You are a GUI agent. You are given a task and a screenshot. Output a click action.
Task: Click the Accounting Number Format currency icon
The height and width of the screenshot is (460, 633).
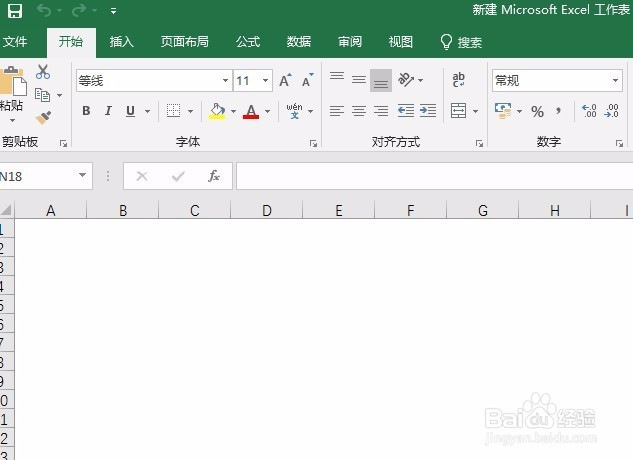[503, 111]
